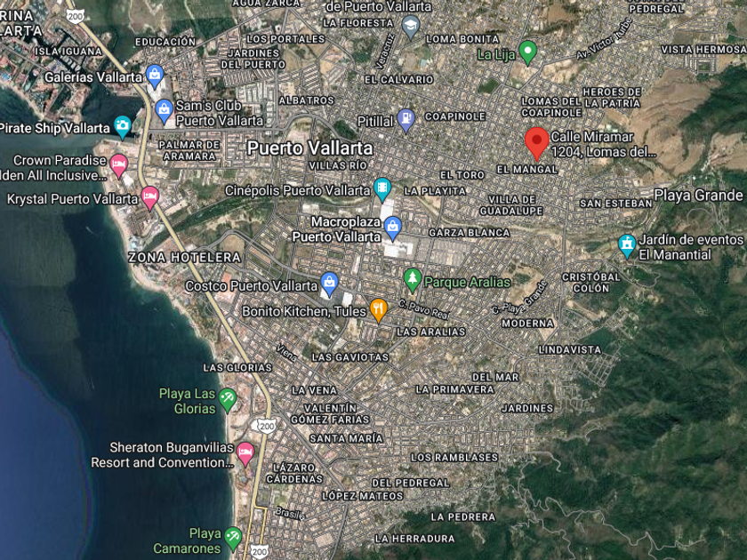
Task: Click the VISTA HERMOSA neighborhood label
Action: point(703,50)
